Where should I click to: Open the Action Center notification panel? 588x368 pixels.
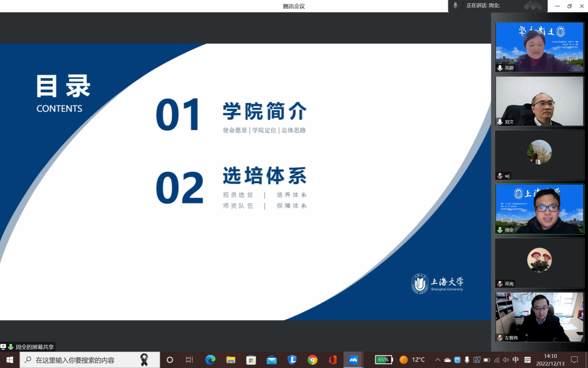(x=575, y=359)
